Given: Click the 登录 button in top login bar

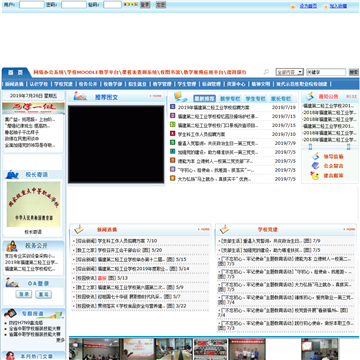Looking at the screenshot, I should click(x=145, y=5).
